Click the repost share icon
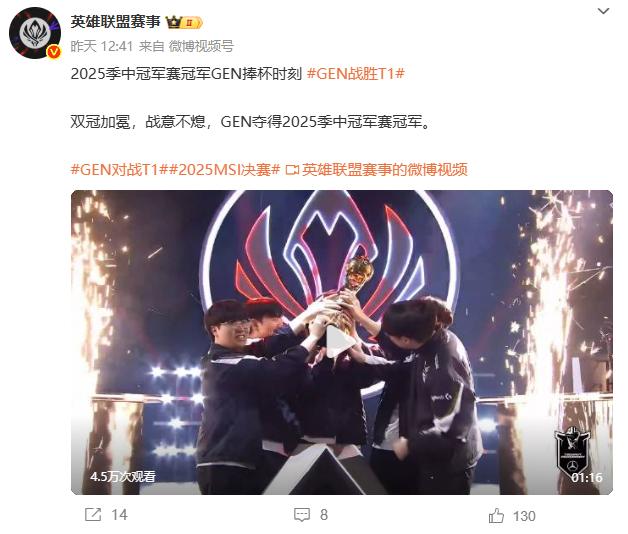 coord(93,514)
